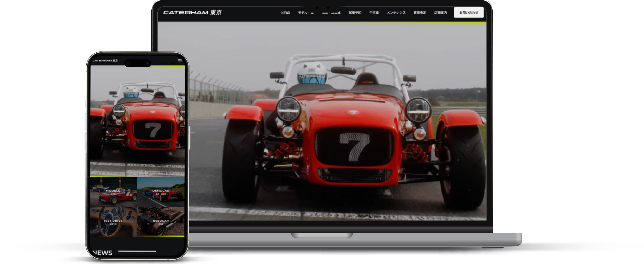
Task: Open the 試乗予約 navigation item
Action: [355, 13]
